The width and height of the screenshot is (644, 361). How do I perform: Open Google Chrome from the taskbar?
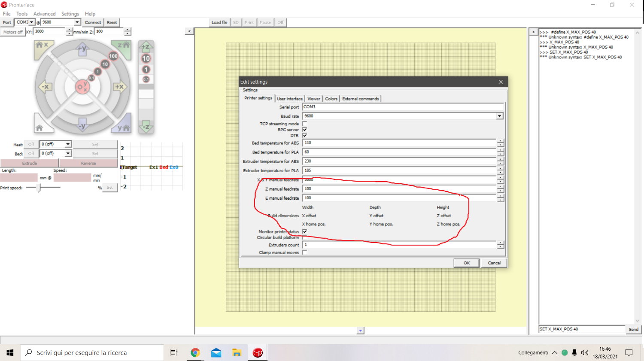pyautogui.click(x=195, y=352)
